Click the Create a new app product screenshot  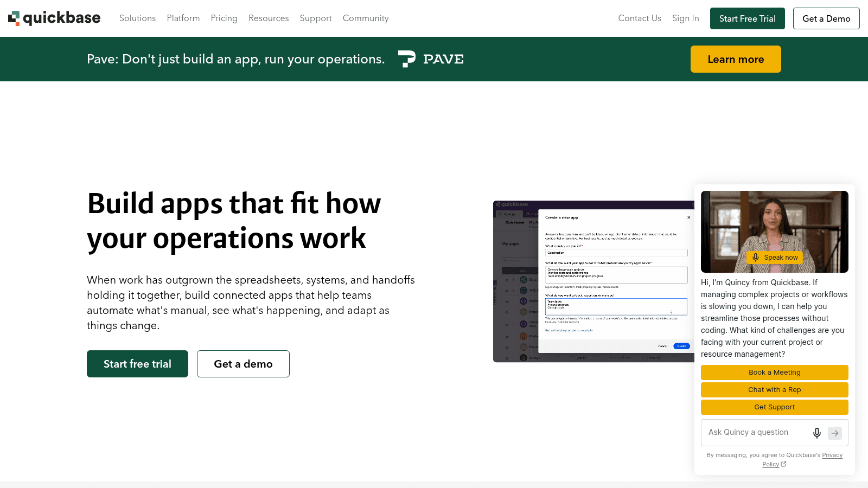click(x=593, y=281)
